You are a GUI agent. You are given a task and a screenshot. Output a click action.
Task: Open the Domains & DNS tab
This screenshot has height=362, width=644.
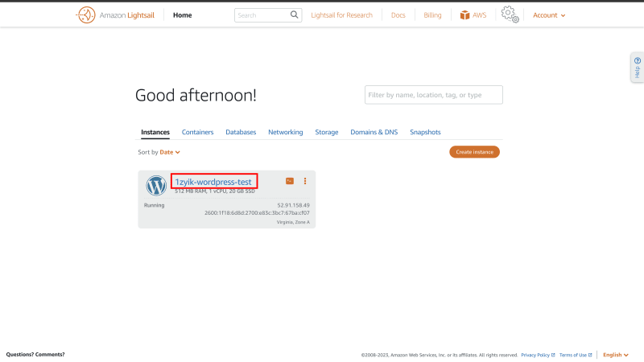click(x=374, y=132)
